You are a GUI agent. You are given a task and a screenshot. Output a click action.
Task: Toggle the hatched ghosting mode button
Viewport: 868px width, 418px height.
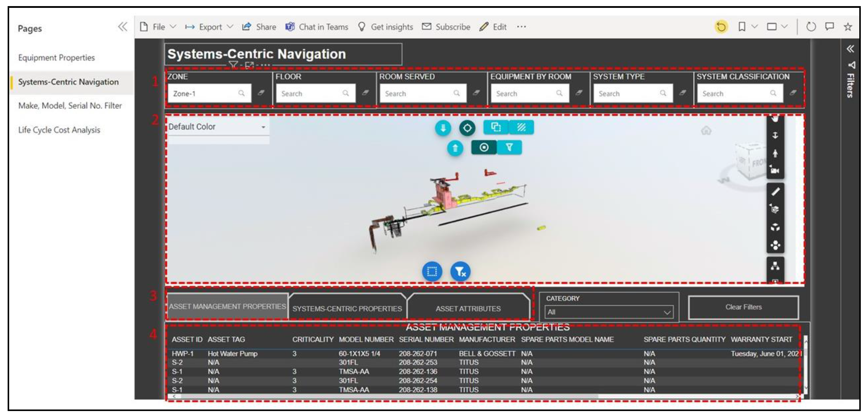tap(521, 127)
